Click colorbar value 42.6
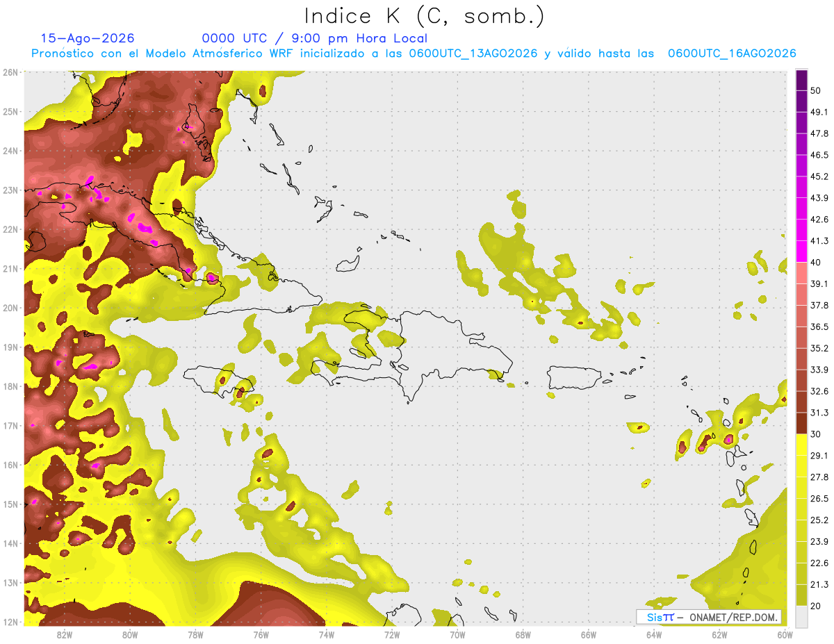The height and width of the screenshot is (644, 834). (x=819, y=220)
